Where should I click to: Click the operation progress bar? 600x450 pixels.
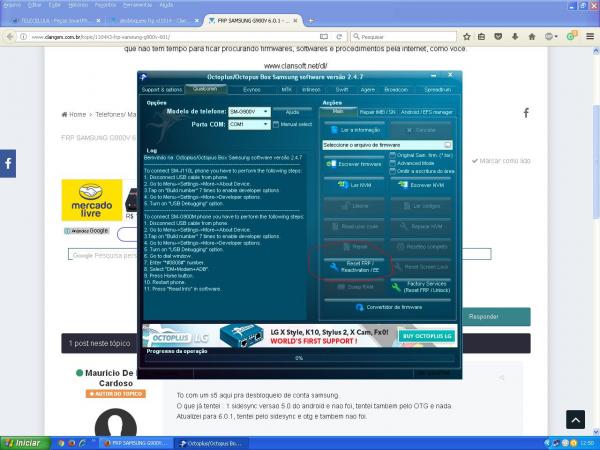pos(299,358)
